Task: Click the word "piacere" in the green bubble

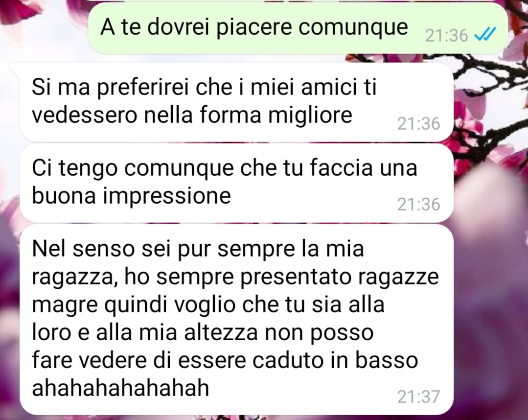Action: tap(253, 27)
